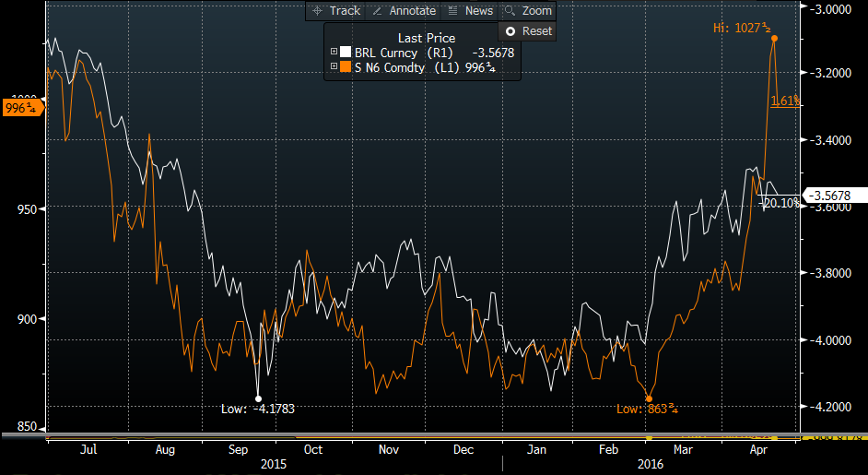This screenshot has width=868, height=475.
Task: Select the S N6 Comdty series label
Action: click(x=391, y=67)
